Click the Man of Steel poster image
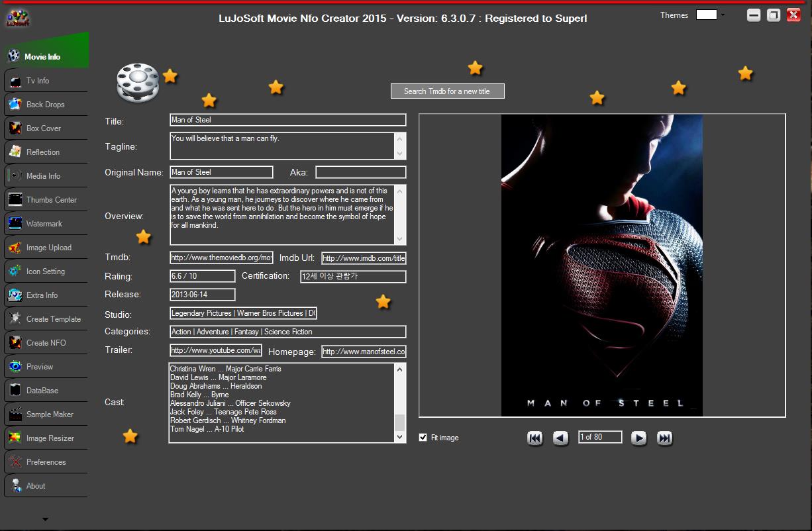 (x=601, y=265)
